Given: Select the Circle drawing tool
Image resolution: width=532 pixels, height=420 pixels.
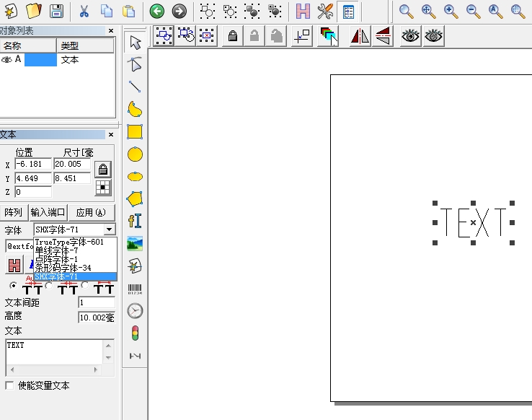Looking at the screenshot, I should 135,154.
